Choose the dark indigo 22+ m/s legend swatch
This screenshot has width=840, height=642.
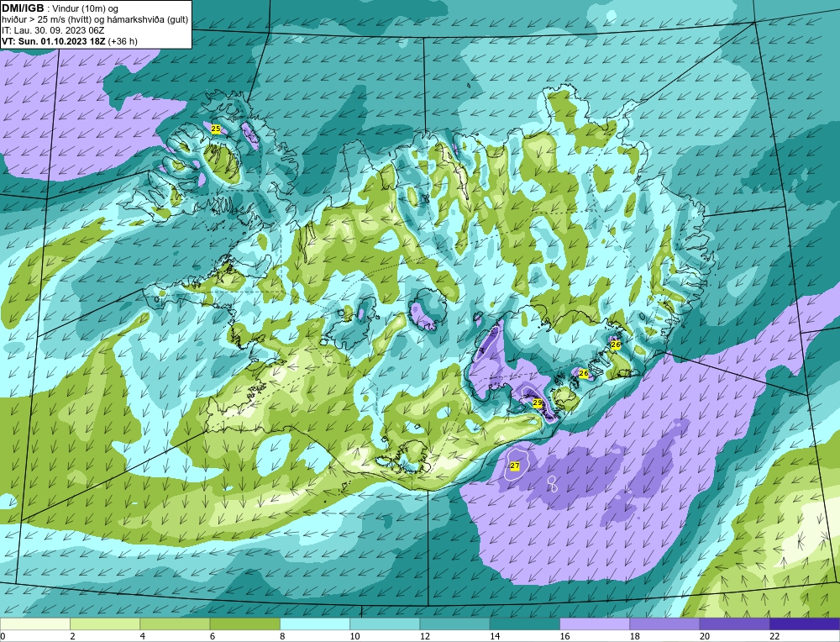point(804,624)
